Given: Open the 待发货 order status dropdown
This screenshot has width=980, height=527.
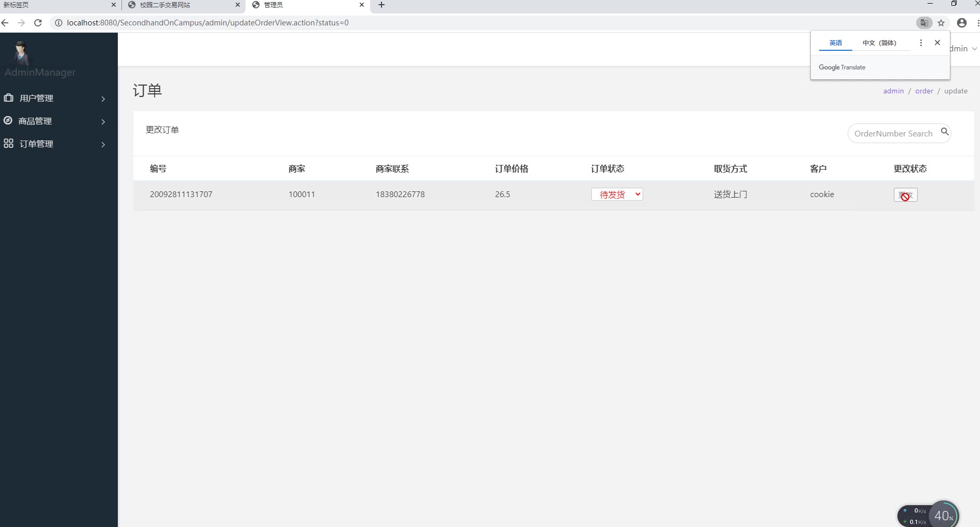Looking at the screenshot, I should 617,195.
